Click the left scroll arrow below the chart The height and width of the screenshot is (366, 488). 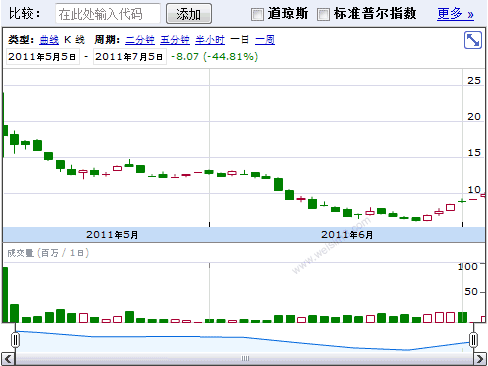tap(8, 359)
